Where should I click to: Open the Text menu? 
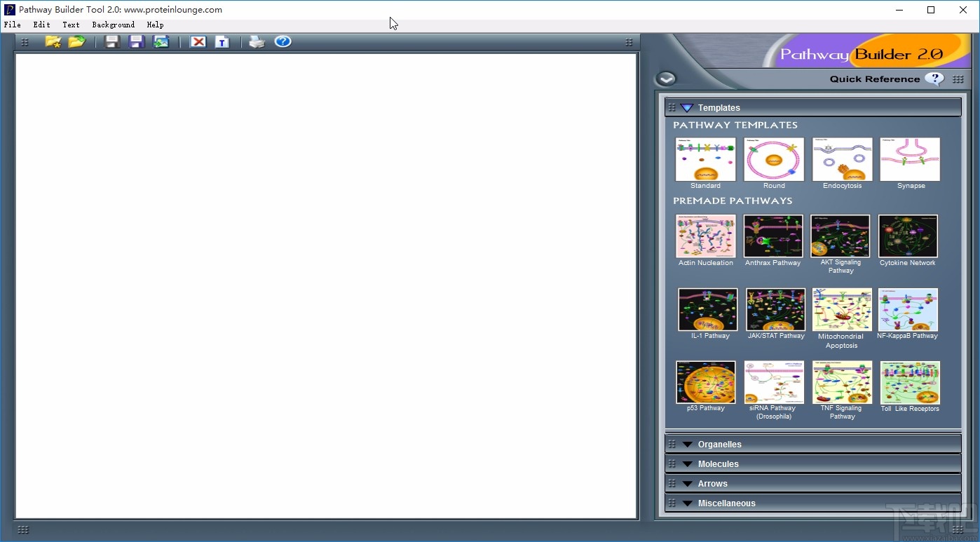[x=71, y=25]
